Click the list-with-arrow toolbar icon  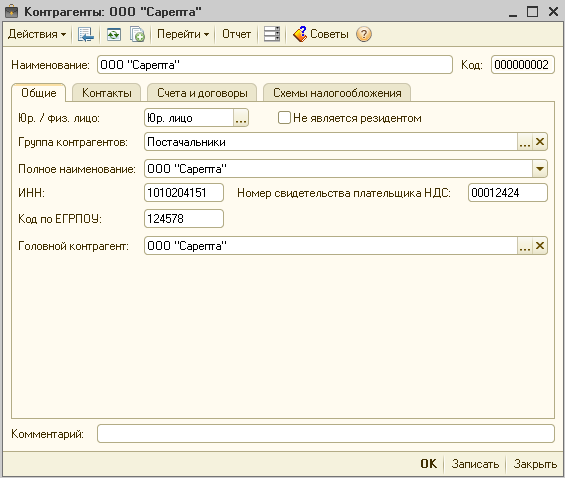click(86, 35)
